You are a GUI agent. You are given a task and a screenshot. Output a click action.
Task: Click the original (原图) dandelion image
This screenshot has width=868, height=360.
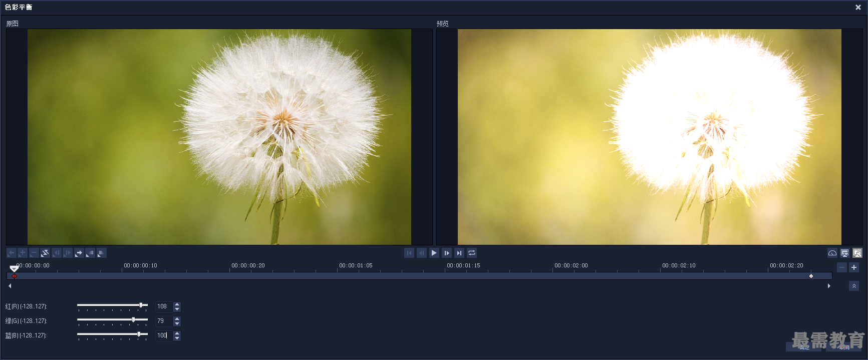pos(219,137)
